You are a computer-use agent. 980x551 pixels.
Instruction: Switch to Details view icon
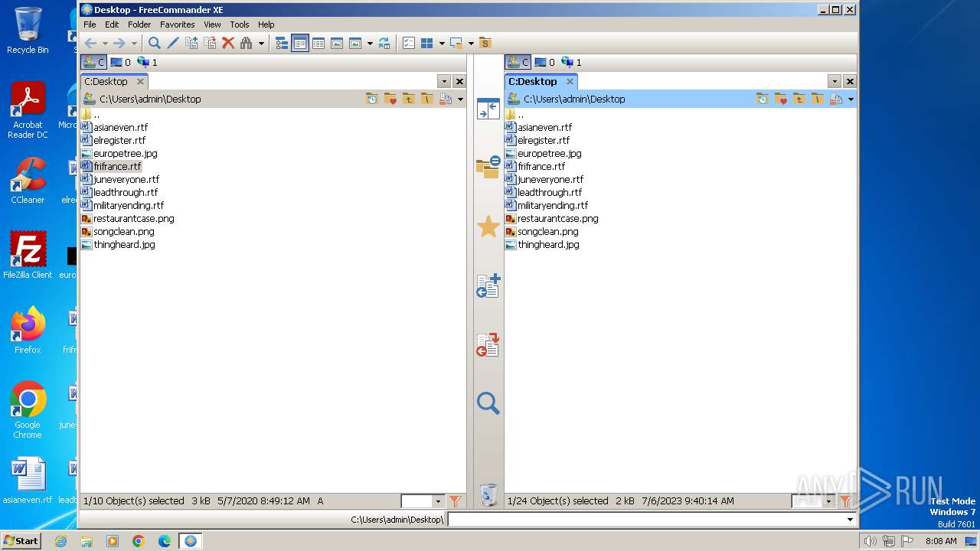(x=318, y=44)
